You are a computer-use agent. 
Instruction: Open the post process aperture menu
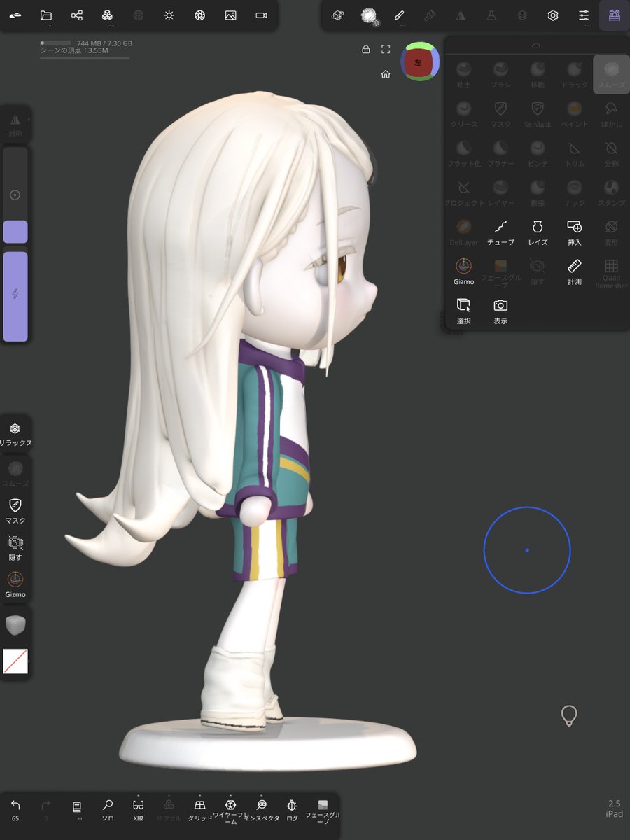point(199,15)
